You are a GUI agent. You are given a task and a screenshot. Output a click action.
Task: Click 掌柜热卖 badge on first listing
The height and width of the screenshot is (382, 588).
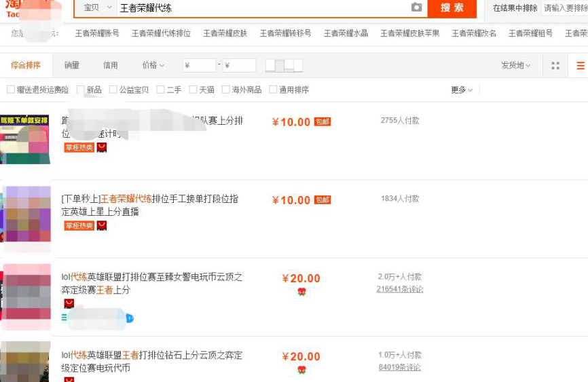point(79,147)
